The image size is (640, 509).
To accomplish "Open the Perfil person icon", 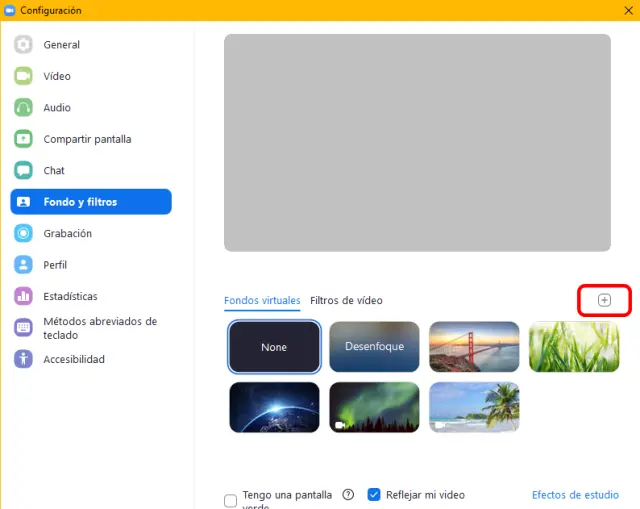I will (x=24, y=265).
